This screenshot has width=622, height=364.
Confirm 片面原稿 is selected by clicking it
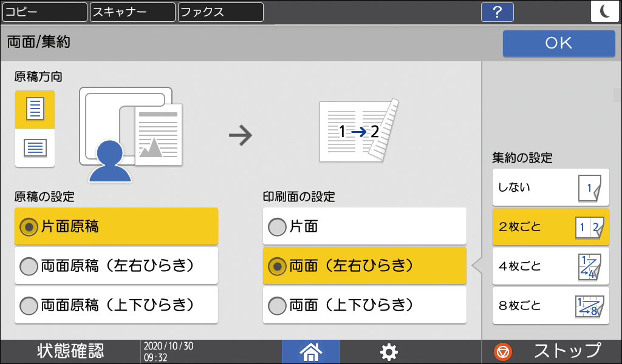(115, 226)
